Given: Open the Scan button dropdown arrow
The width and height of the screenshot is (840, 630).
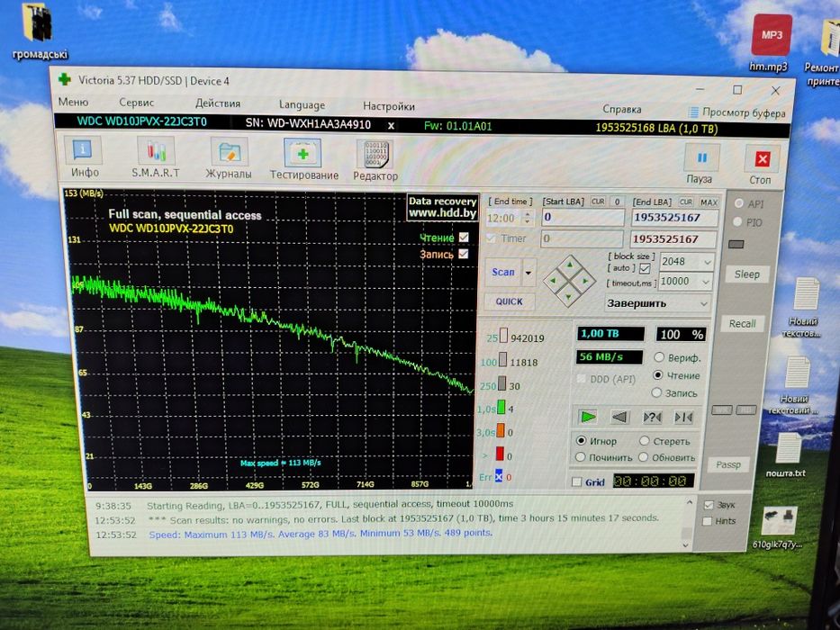Looking at the screenshot, I should coord(528,273).
